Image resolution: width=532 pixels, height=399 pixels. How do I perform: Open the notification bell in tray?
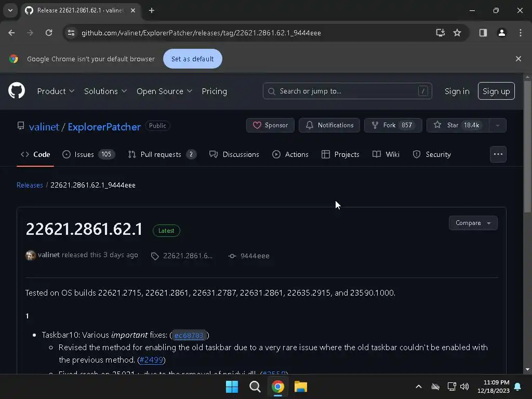[517, 387]
